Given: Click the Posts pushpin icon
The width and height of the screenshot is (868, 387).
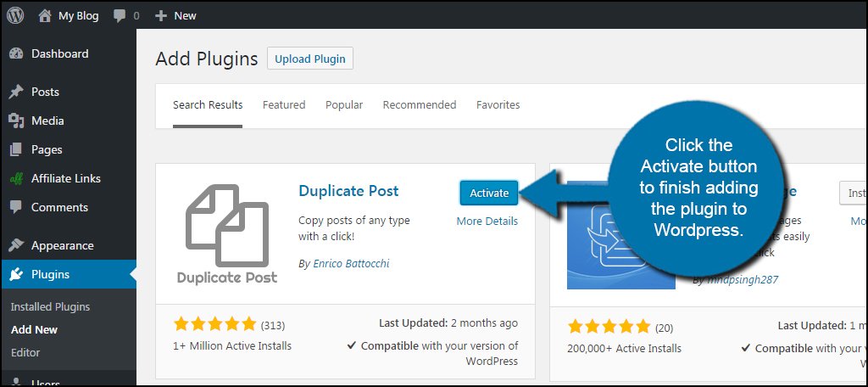Looking at the screenshot, I should point(17,92).
